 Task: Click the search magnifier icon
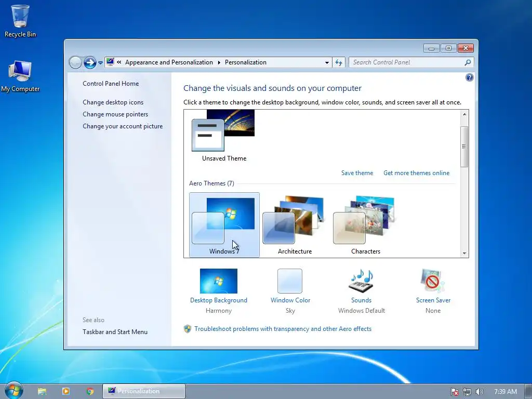coord(468,62)
